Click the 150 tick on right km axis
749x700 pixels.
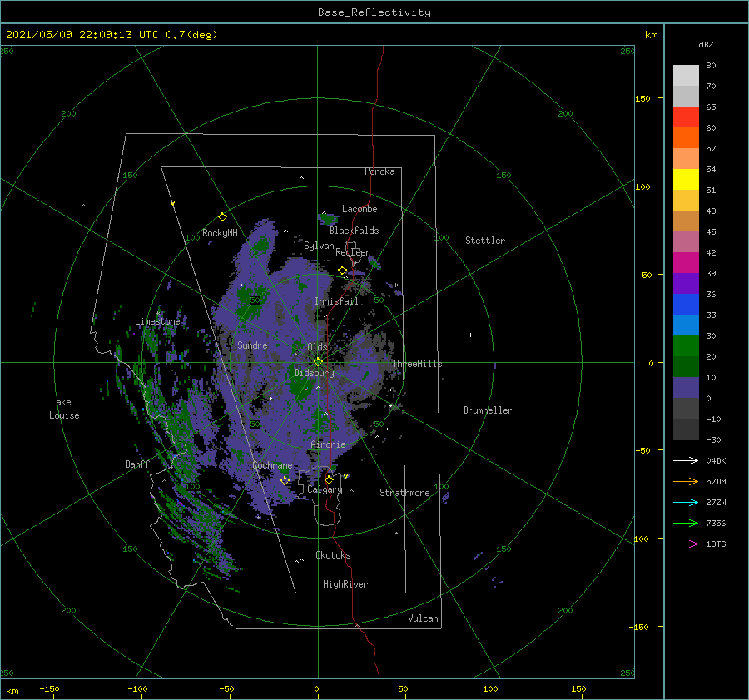(x=642, y=98)
